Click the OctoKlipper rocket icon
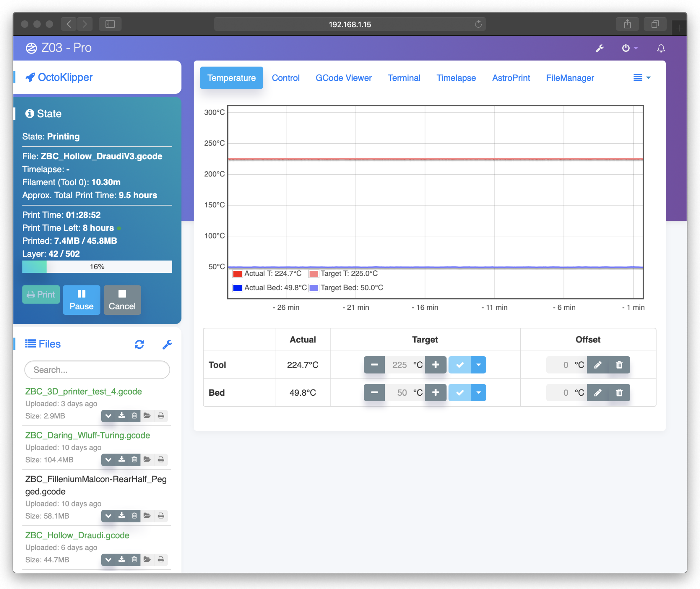The width and height of the screenshot is (700, 589). (30, 77)
